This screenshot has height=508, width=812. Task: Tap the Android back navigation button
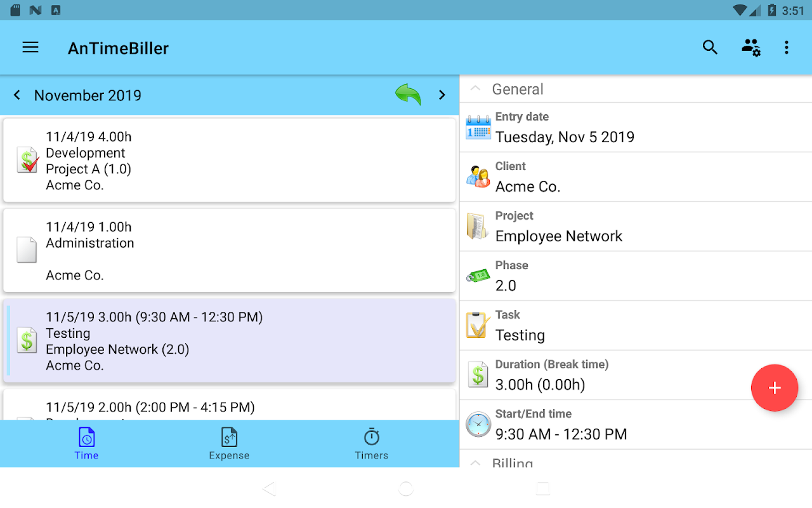point(269,488)
